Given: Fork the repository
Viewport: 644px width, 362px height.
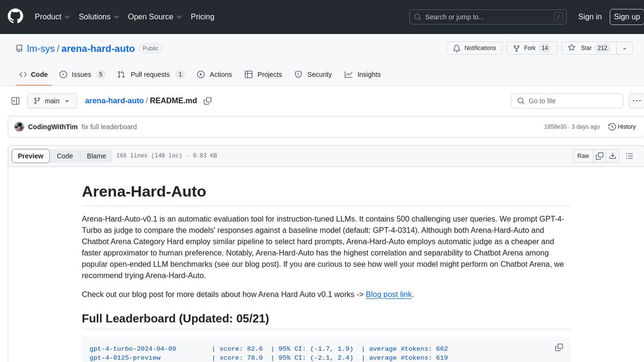Looking at the screenshot, I should [532, 48].
